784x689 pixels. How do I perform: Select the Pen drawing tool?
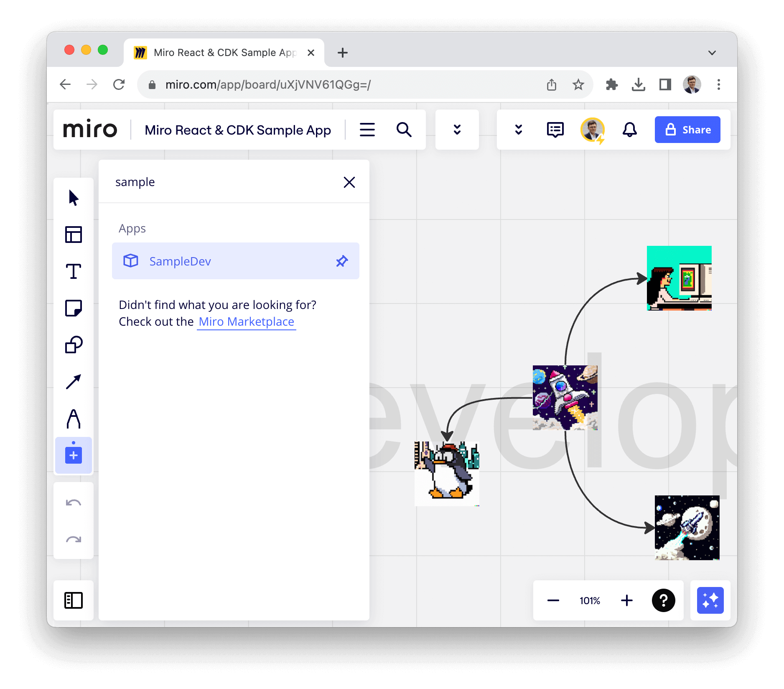point(74,419)
